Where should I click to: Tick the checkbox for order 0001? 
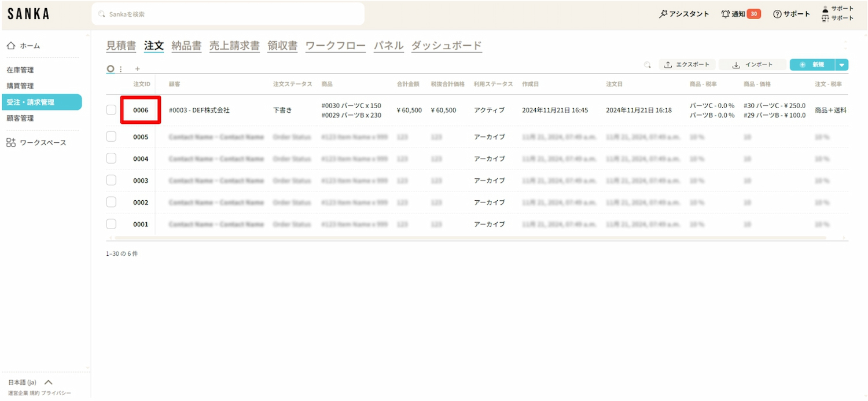tap(111, 224)
